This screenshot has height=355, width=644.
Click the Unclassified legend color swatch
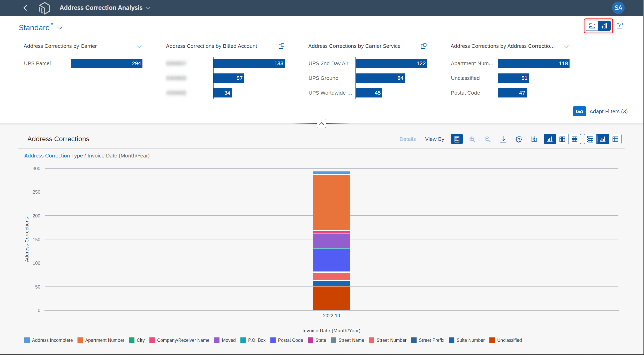[492, 340]
